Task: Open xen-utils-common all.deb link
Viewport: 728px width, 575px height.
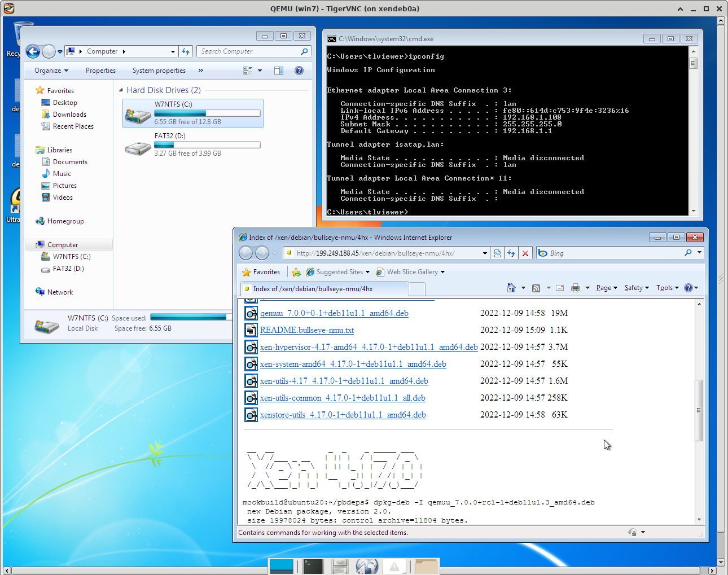Action: (x=343, y=398)
